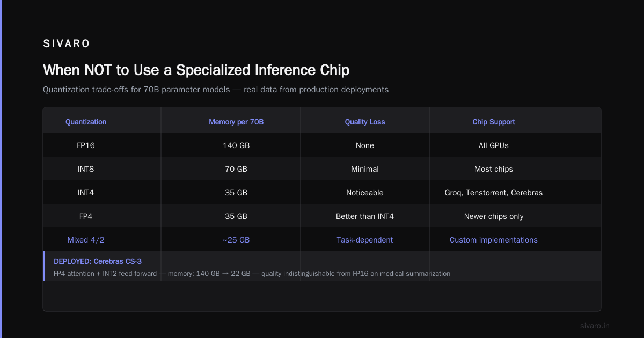Click the Newer chips only cell
This screenshot has height=338, width=644.
(x=494, y=216)
